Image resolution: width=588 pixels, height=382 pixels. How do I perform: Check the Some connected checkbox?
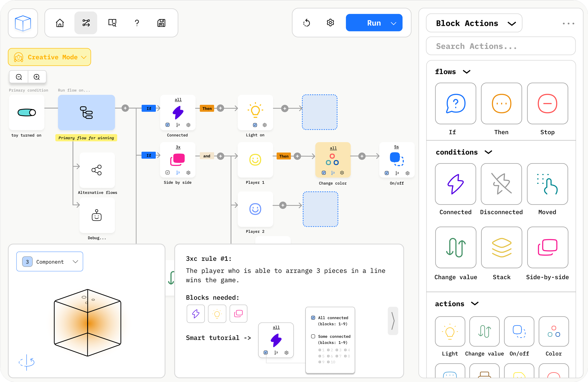click(313, 336)
